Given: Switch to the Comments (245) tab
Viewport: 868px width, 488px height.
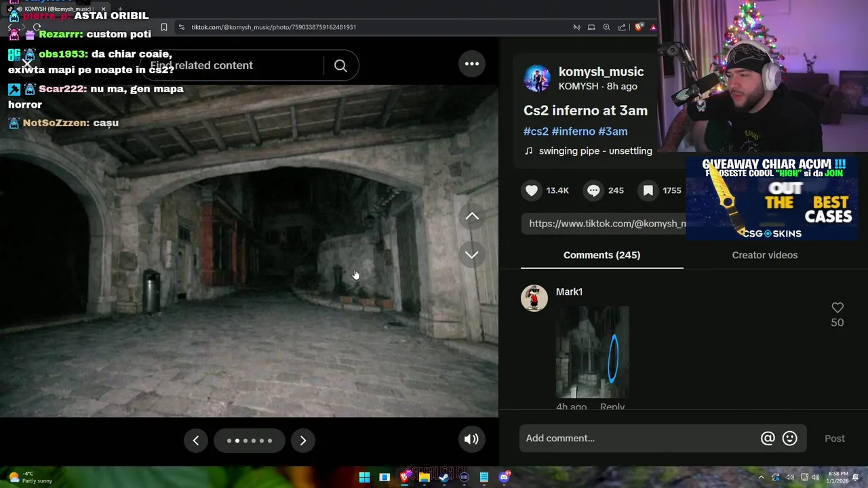Looking at the screenshot, I should click(x=601, y=255).
